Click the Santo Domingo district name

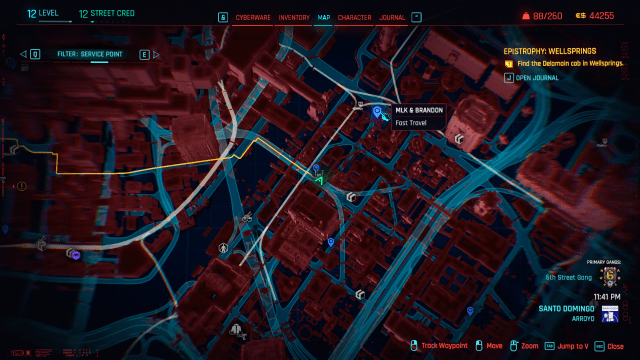[x=566, y=309]
